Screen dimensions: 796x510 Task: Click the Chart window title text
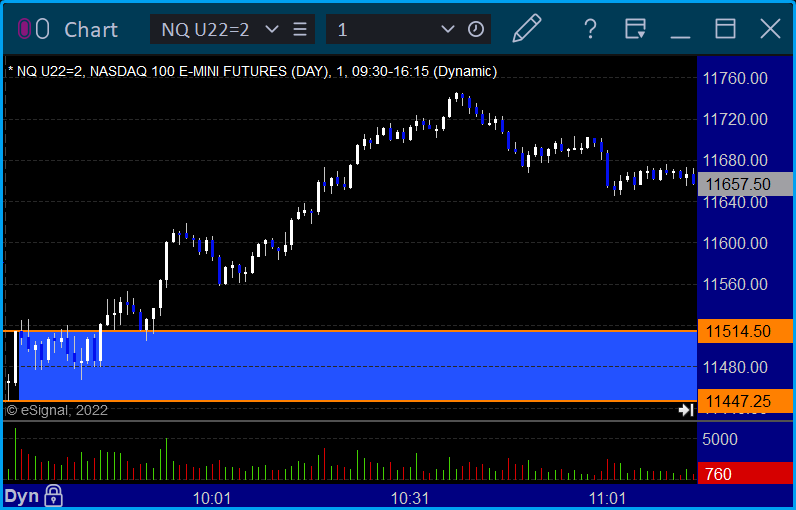pyautogui.click(x=91, y=29)
